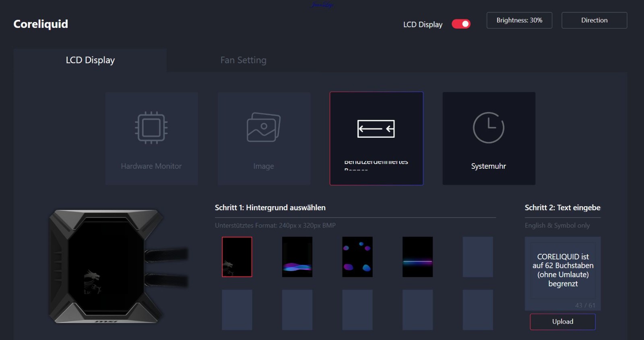
Task: Click the 'Schritt 1: Hintergrund auswählen' heading
Action: (x=270, y=207)
